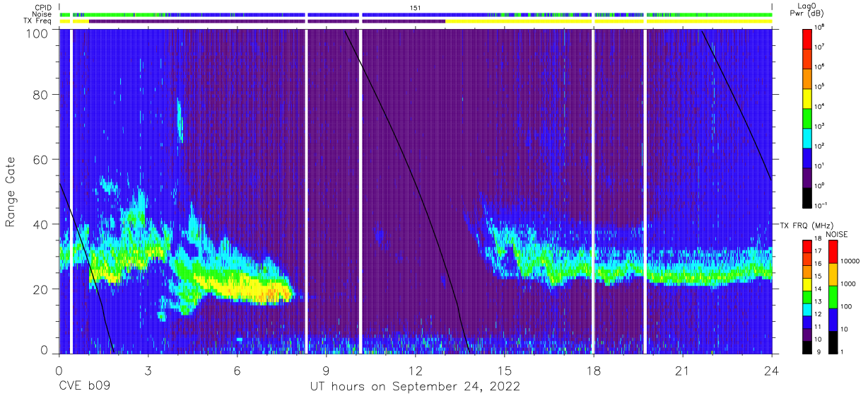868x401 pixels.
Task: Pick the black segment of the Lag0 power colorbar
Action: coord(809,197)
